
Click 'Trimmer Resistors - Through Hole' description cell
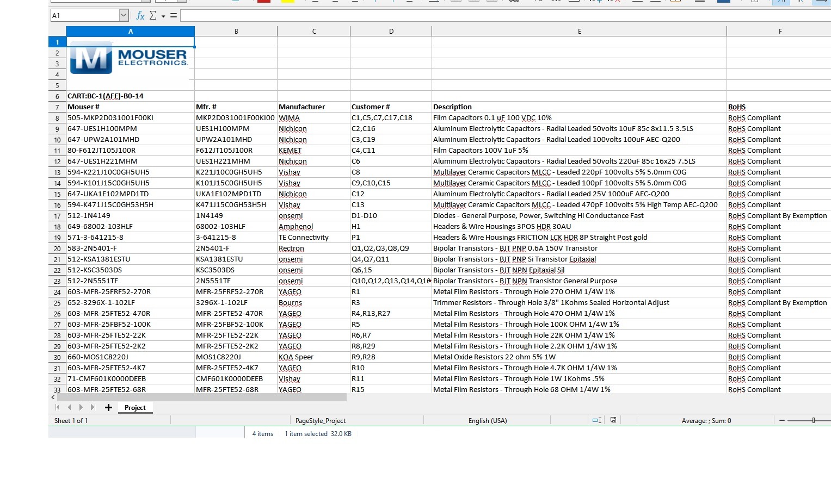point(580,303)
